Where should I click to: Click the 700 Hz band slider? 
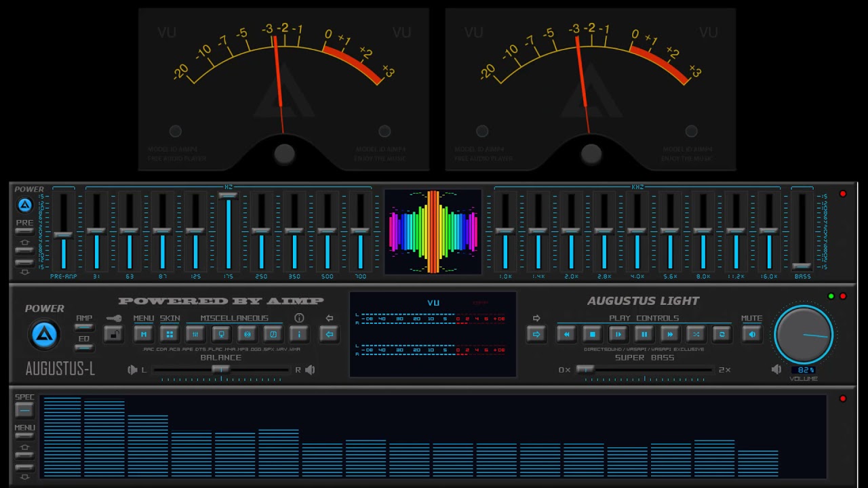coord(360,232)
